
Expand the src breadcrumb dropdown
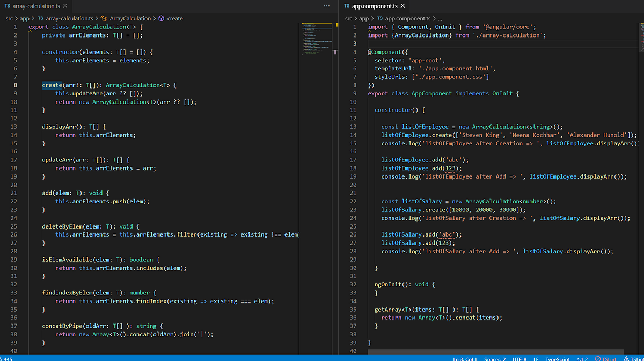(x=9, y=18)
